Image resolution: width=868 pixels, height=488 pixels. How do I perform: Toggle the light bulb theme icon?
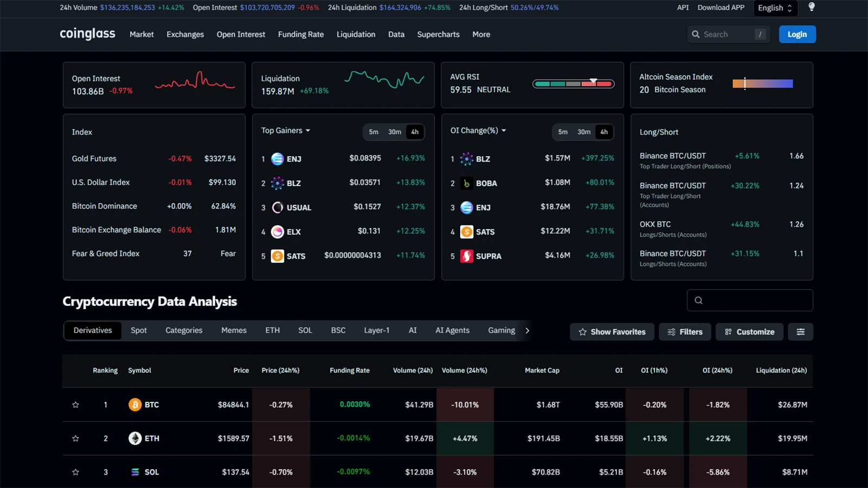point(811,7)
